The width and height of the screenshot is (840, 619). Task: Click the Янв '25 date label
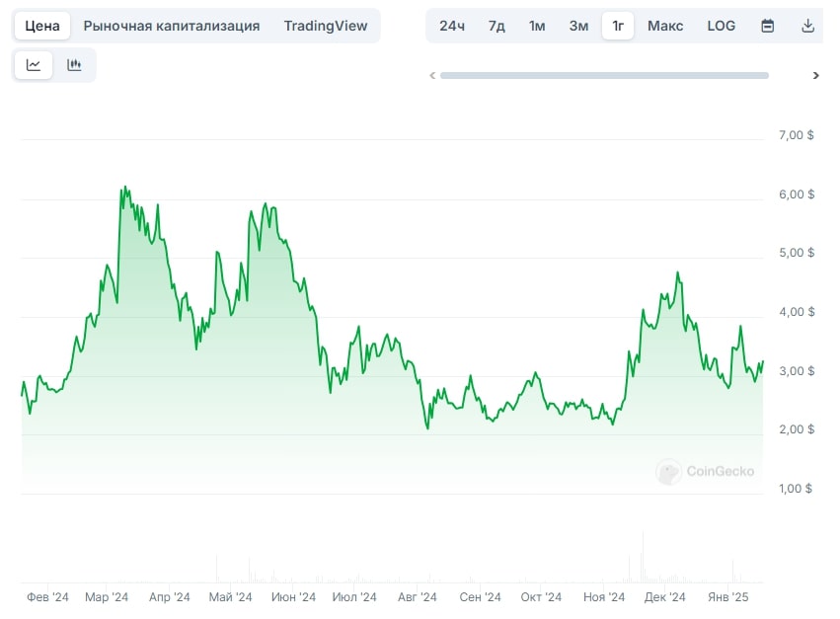[x=727, y=597]
